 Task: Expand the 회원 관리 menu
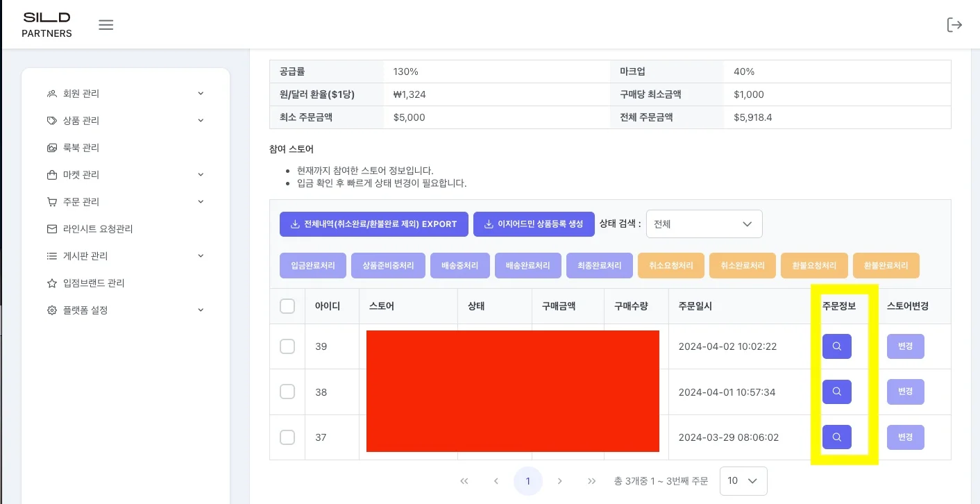pos(125,94)
